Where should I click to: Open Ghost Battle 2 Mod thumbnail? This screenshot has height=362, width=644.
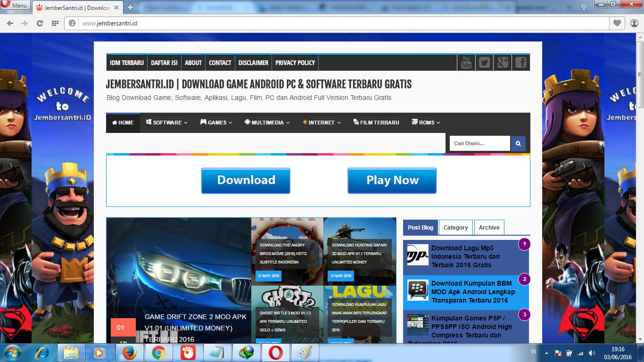(x=287, y=314)
